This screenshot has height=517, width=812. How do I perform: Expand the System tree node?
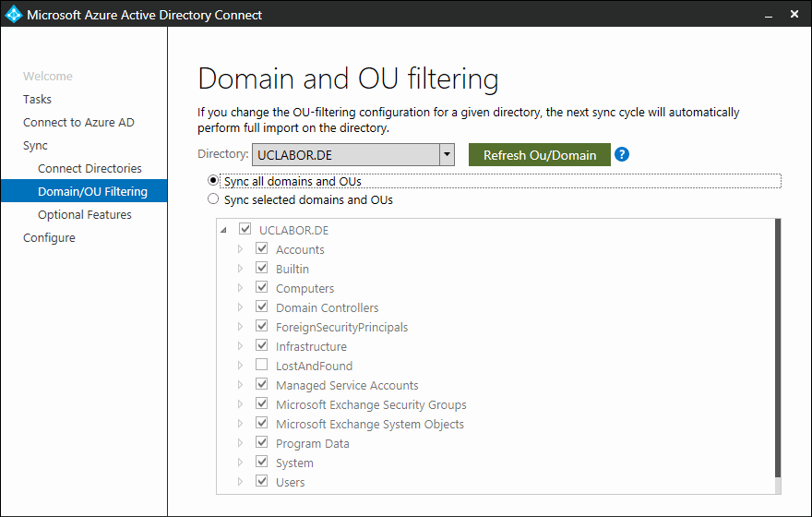coord(240,463)
